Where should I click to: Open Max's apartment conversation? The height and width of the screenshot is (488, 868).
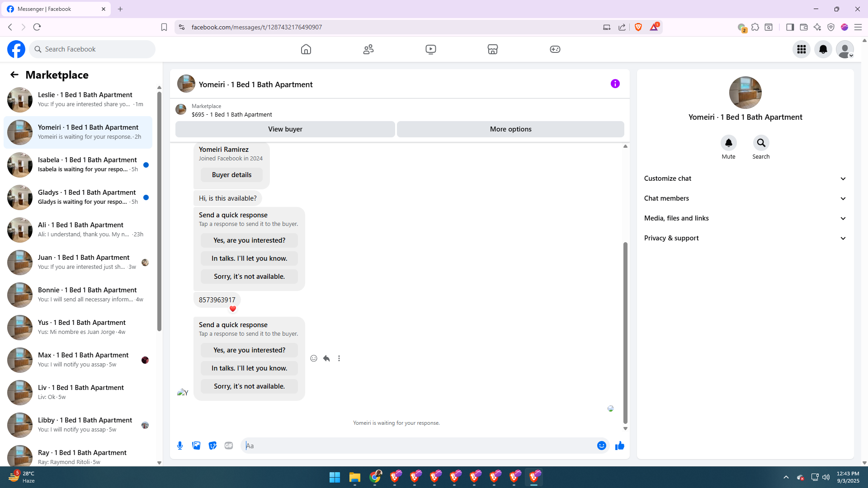78,360
